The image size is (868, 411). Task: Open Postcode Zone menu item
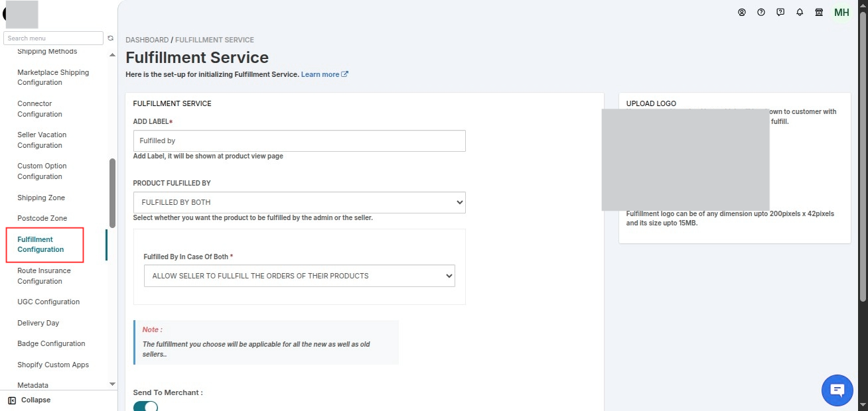coord(42,218)
